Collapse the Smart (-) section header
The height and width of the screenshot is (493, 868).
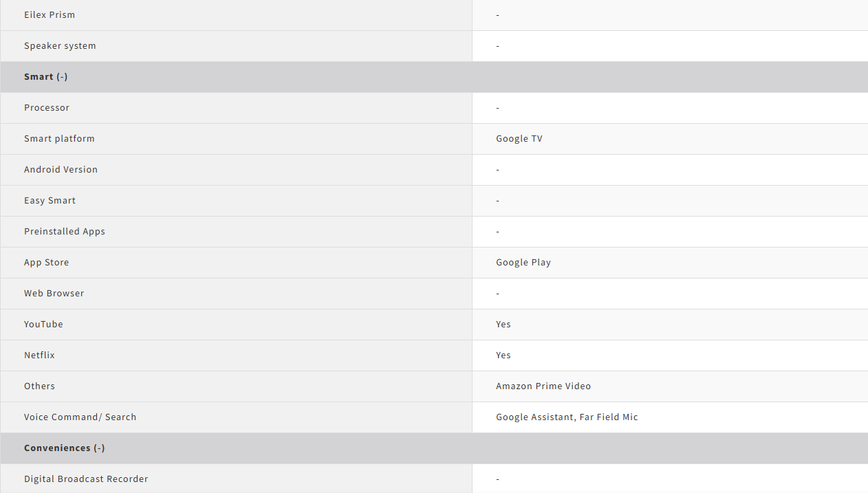tap(46, 77)
